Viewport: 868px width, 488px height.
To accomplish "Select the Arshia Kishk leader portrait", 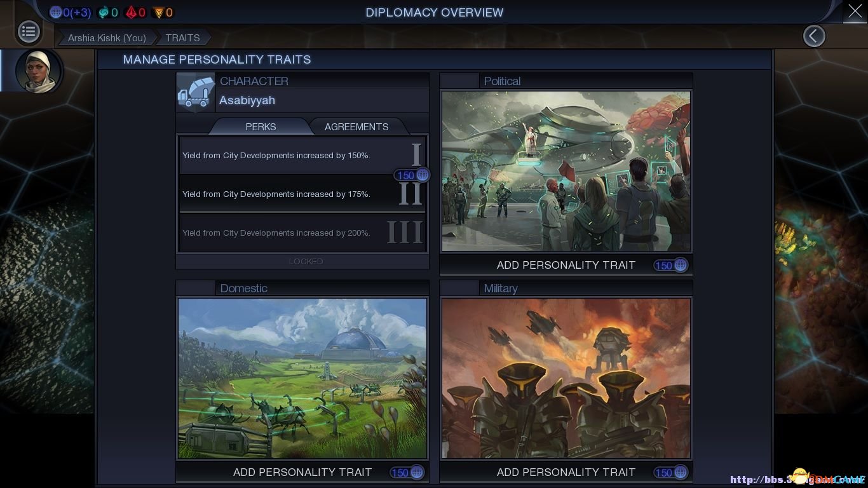I will tap(39, 70).
